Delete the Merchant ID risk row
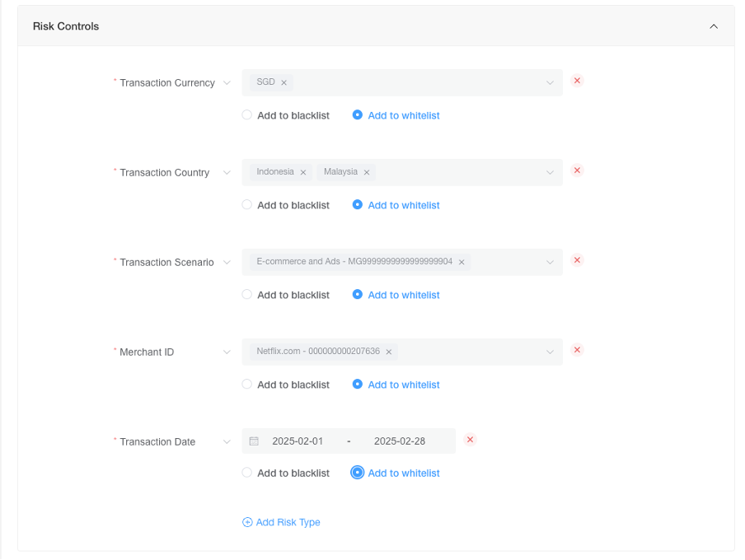This screenshot has width=745, height=560. (577, 350)
